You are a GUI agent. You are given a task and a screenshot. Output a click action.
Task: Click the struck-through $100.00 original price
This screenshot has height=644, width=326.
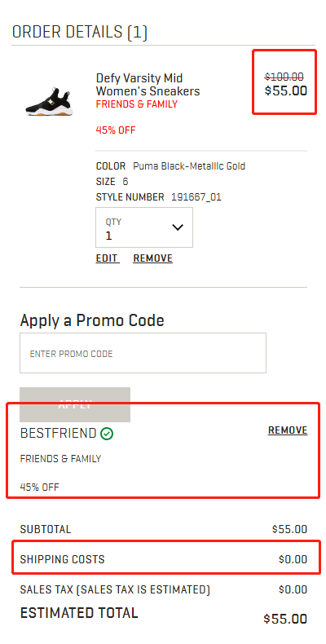click(x=284, y=77)
